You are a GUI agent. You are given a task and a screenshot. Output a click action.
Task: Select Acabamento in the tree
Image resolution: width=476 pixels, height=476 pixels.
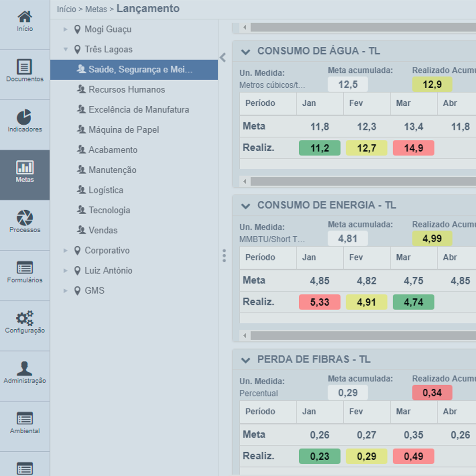[x=113, y=150]
